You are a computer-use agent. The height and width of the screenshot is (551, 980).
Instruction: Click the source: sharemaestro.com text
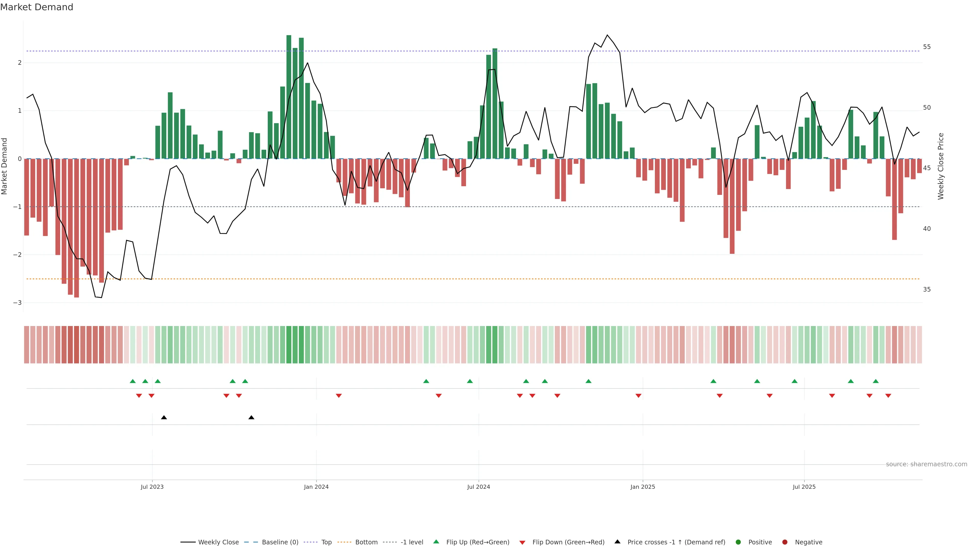pos(926,464)
